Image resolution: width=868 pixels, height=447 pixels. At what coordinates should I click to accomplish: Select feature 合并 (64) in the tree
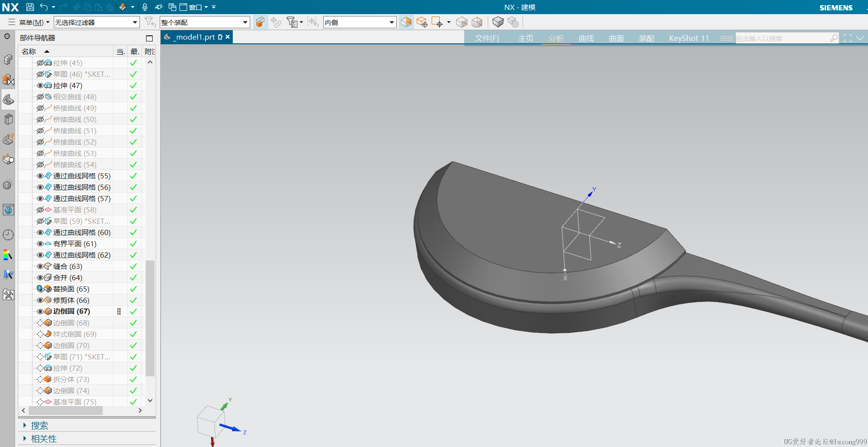68,278
